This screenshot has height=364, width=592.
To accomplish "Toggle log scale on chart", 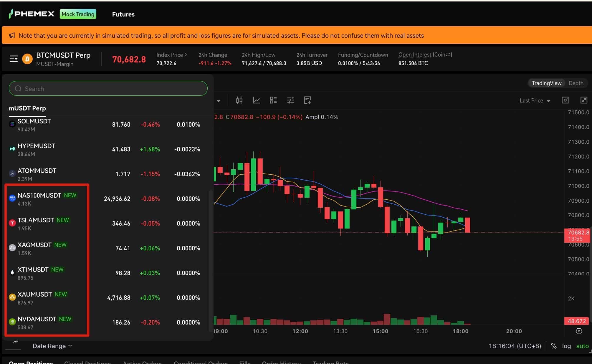I will [566, 346].
